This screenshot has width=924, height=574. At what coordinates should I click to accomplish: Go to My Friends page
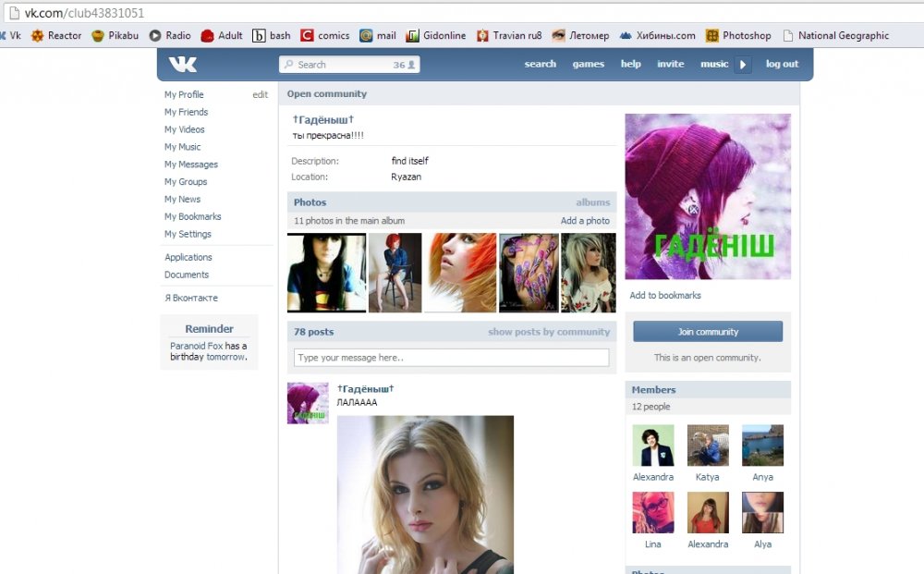[x=186, y=112]
